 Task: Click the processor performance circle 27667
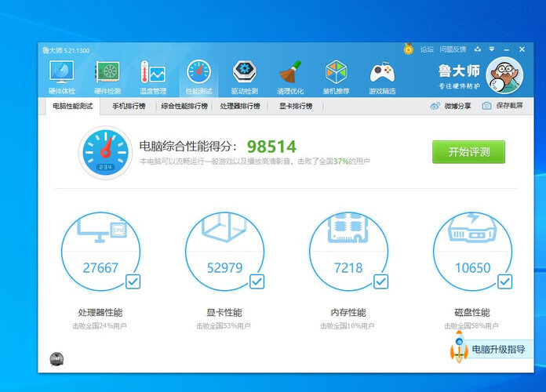[x=100, y=252]
